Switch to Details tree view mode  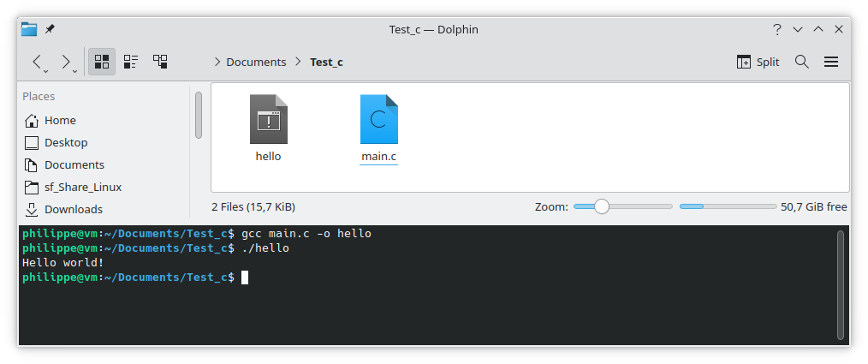tap(160, 62)
